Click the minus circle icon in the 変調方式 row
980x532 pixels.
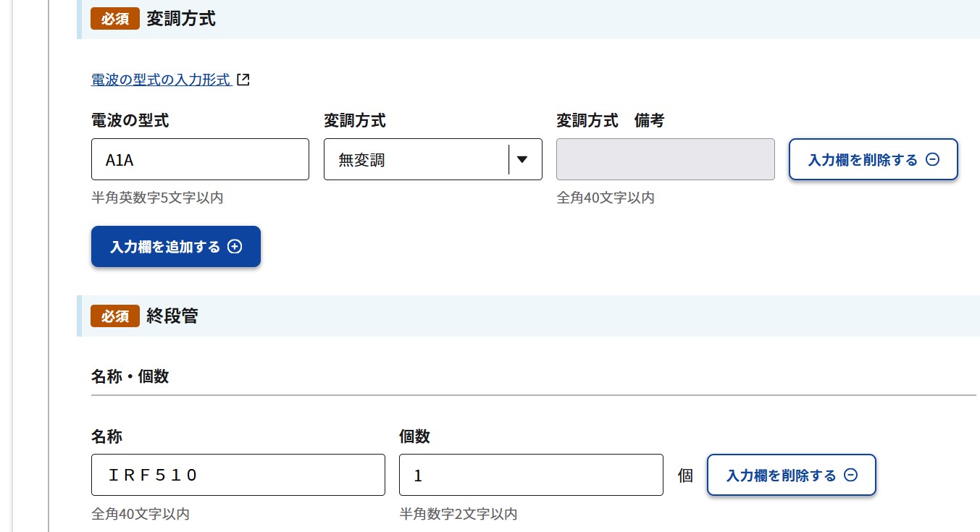click(x=933, y=160)
